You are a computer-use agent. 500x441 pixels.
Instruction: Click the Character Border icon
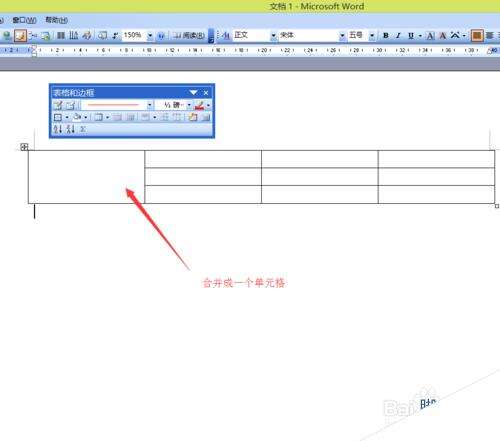coord(431,35)
